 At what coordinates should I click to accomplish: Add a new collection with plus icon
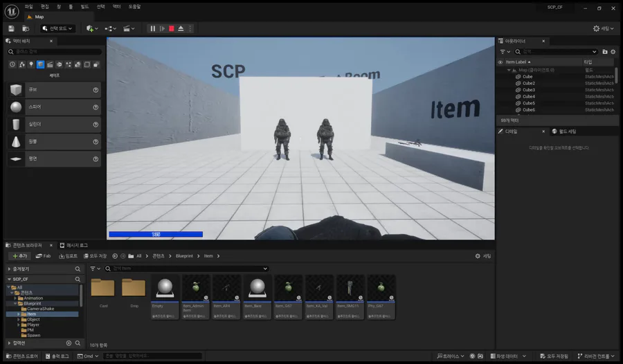[x=69, y=343]
